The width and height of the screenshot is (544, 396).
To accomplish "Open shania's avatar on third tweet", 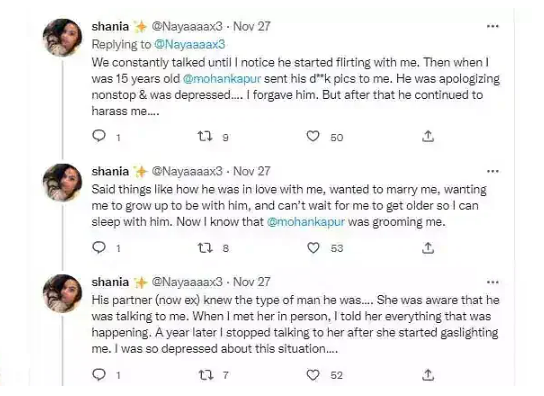I will click(x=62, y=293).
